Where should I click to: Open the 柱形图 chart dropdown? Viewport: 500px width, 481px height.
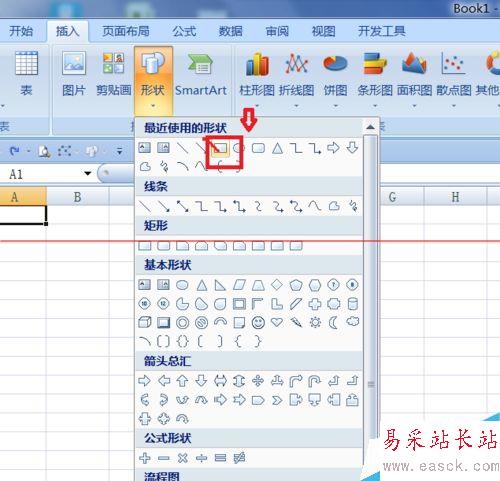257,80
